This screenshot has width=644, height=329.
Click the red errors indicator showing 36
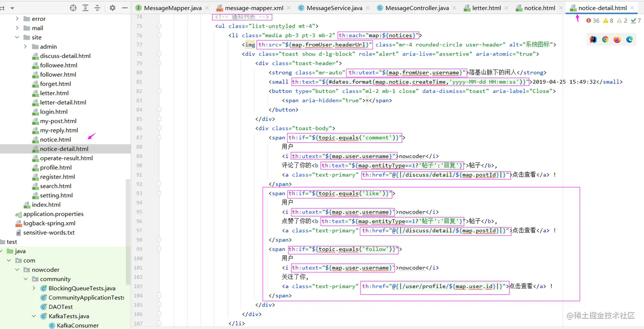[593, 20]
